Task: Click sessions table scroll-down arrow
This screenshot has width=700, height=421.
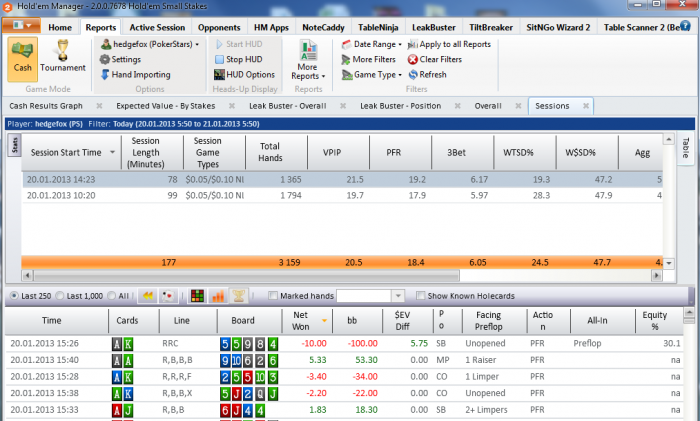Action: coord(668,263)
